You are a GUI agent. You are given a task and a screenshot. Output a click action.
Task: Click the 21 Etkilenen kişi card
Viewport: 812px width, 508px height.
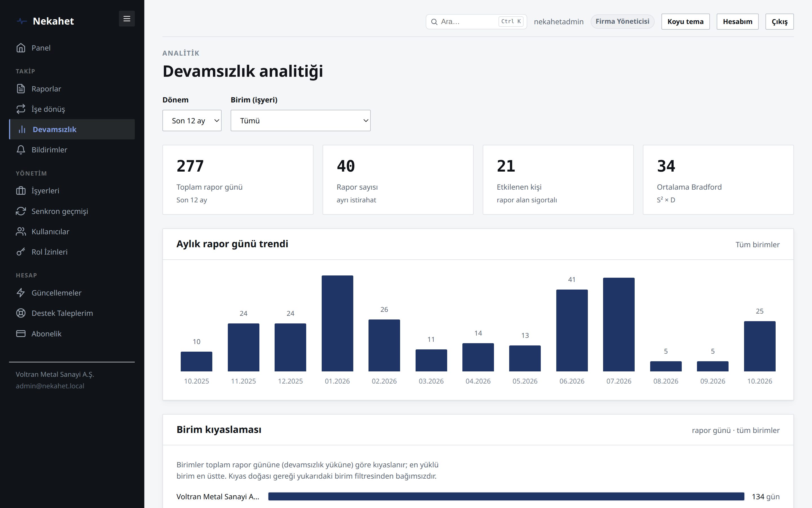[558, 180]
